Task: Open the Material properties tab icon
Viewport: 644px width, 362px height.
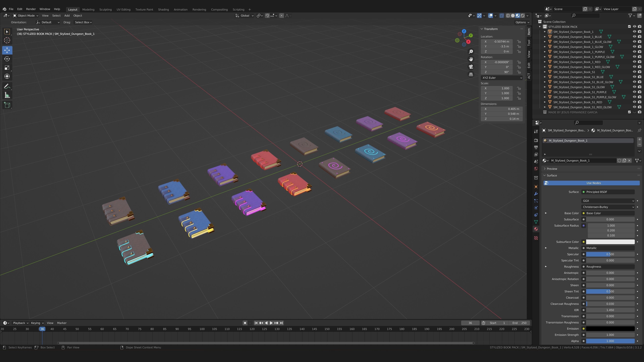Action: pos(536,229)
